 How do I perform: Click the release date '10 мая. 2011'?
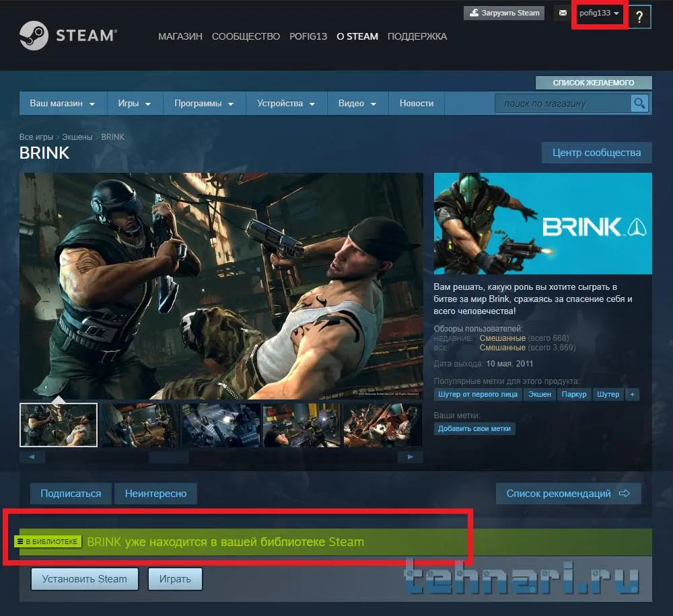(509, 364)
